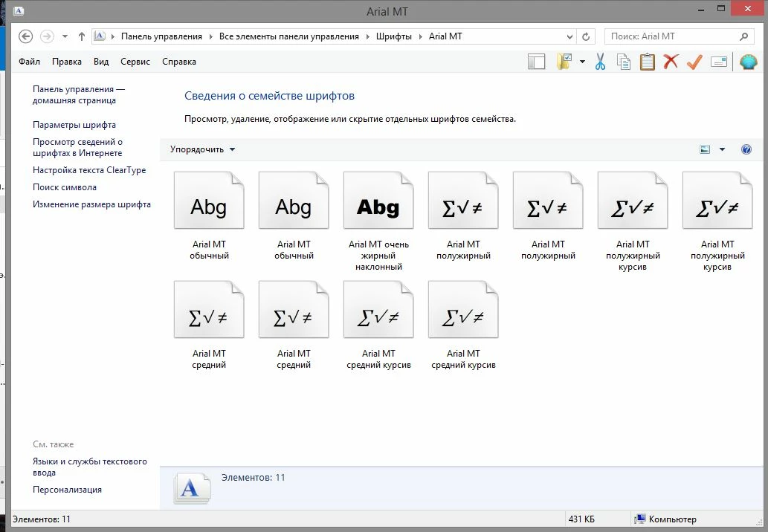Click the Forward navigation arrow
The height and width of the screenshot is (532, 768).
[47, 36]
